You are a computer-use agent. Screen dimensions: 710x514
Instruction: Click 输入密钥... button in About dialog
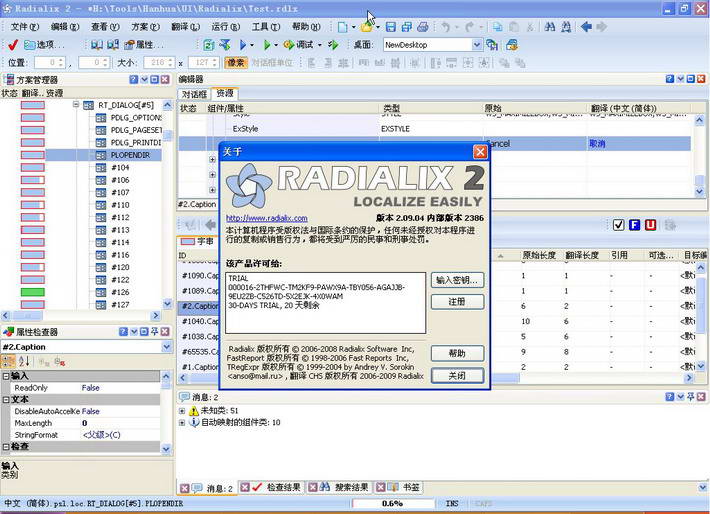[x=457, y=280]
